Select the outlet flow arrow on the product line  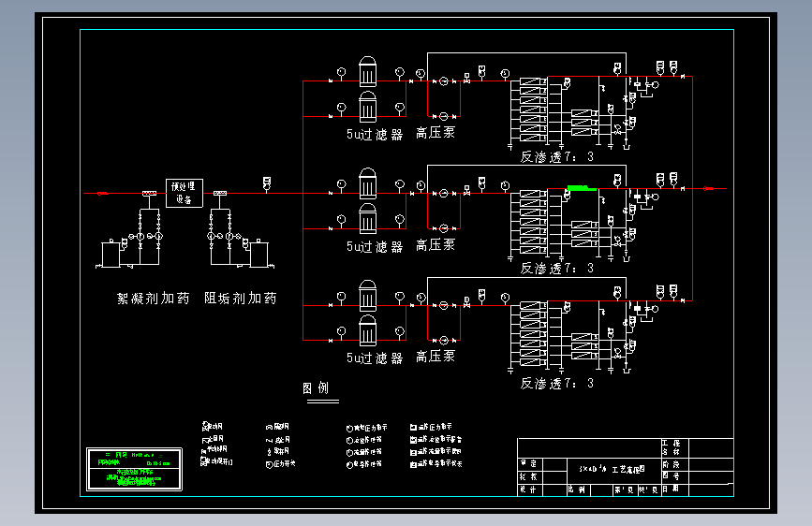pyautogui.click(x=708, y=188)
